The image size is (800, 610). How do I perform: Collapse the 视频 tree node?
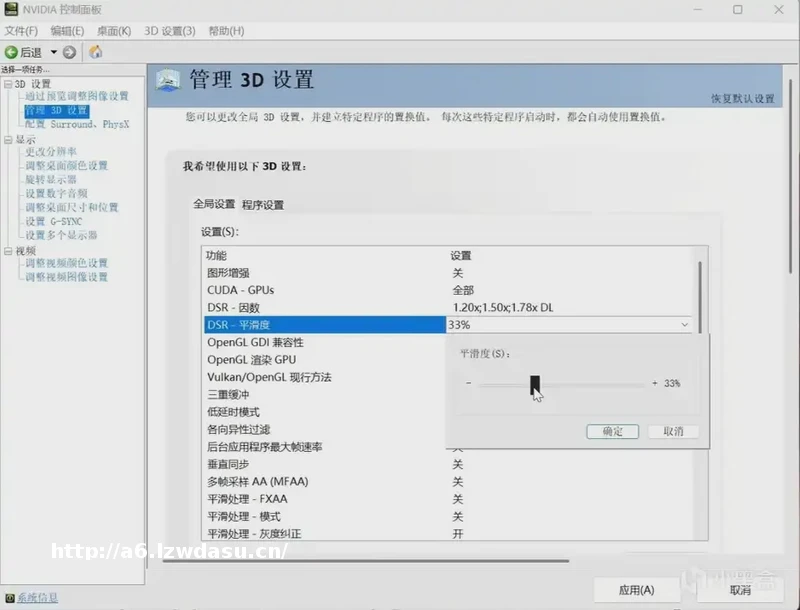click(7, 251)
